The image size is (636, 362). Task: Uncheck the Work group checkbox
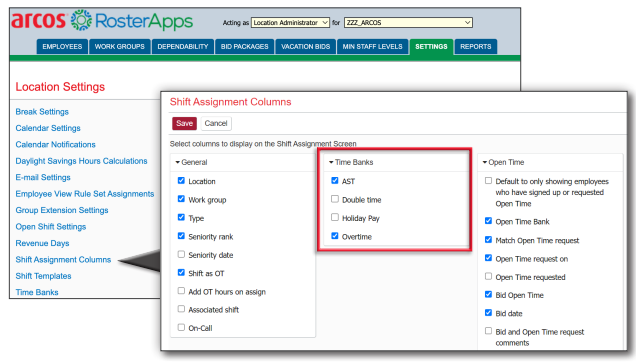click(x=181, y=199)
